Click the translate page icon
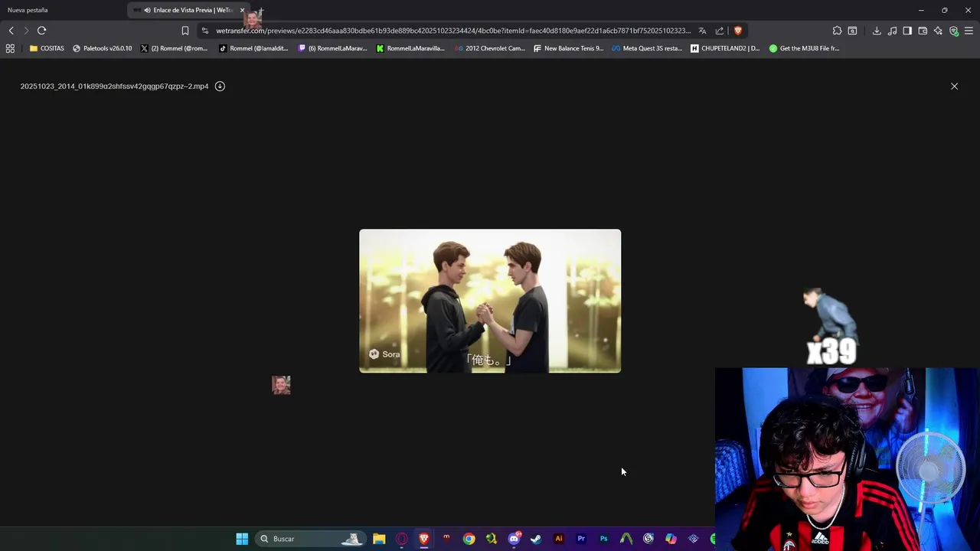 click(702, 31)
